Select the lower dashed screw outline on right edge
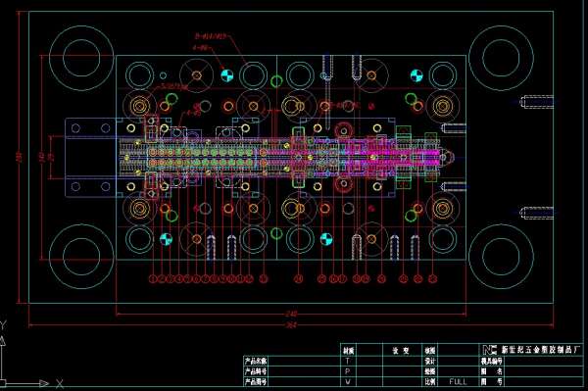The image size is (588, 391). [x=536, y=213]
